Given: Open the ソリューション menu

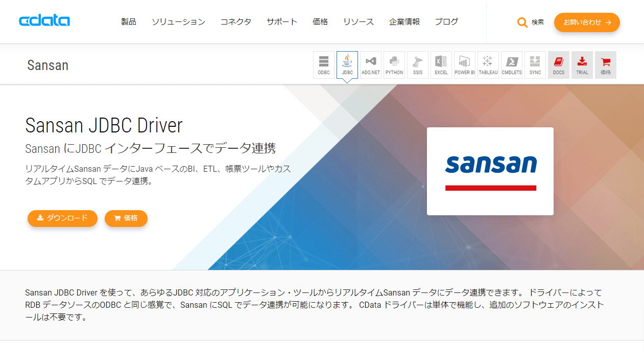Looking at the screenshot, I should (178, 21).
